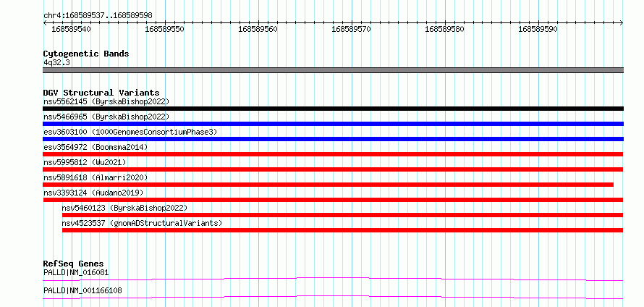
Task: Open variant nsv4523537 (gnomADStructuralVariants) label
Action: click(142, 223)
